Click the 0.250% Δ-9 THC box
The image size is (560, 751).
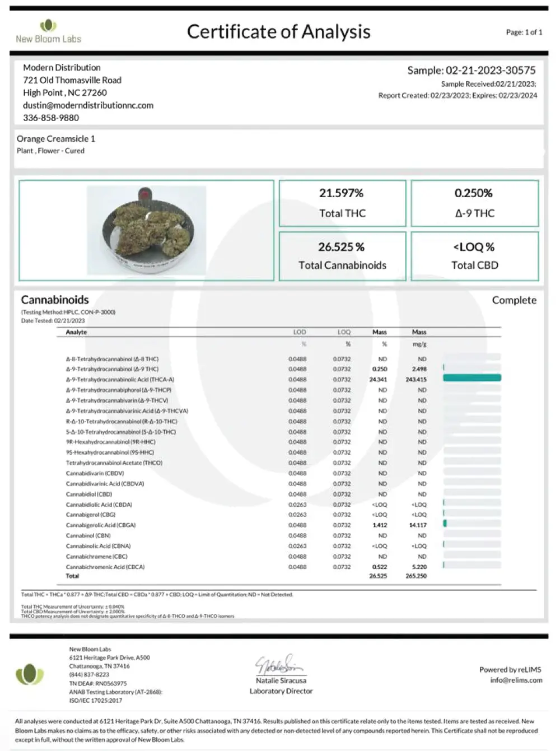(x=475, y=203)
